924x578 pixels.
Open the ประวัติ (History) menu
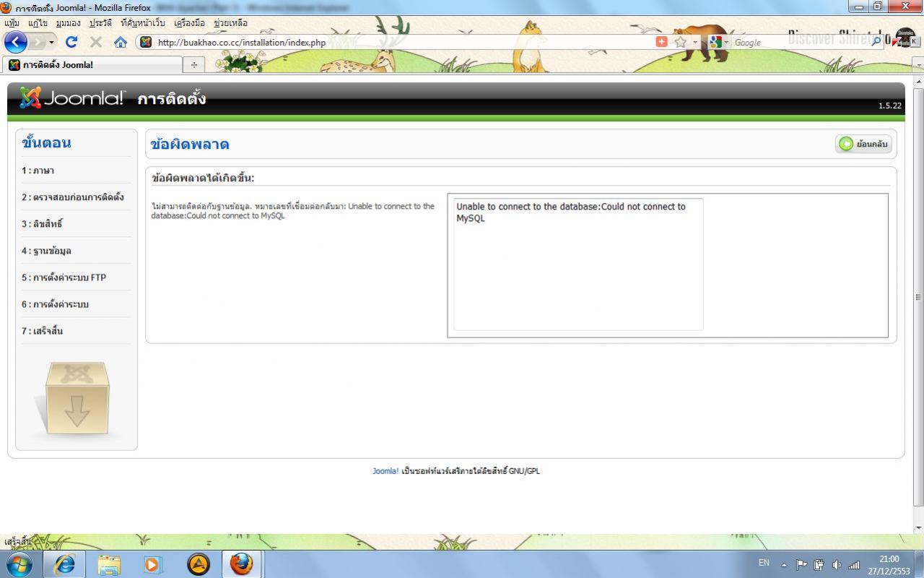(101, 23)
